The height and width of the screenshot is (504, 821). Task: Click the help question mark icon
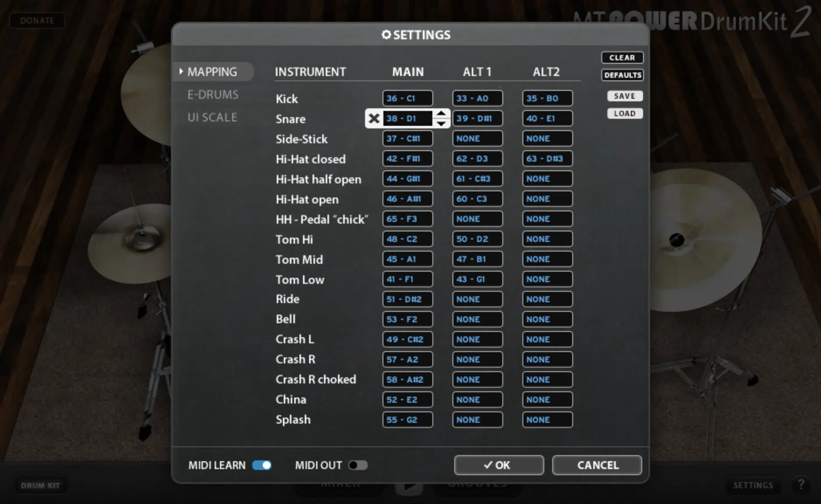pos(801,485)
